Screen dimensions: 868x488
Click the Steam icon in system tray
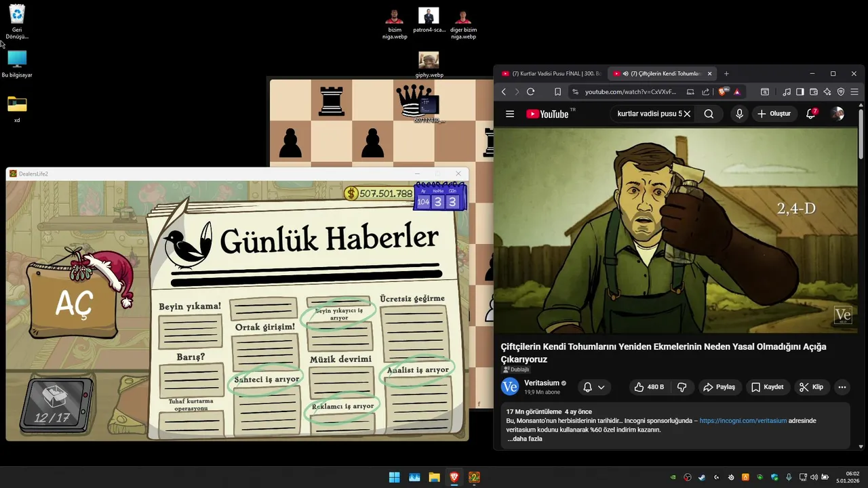click(x=702, y=477)
